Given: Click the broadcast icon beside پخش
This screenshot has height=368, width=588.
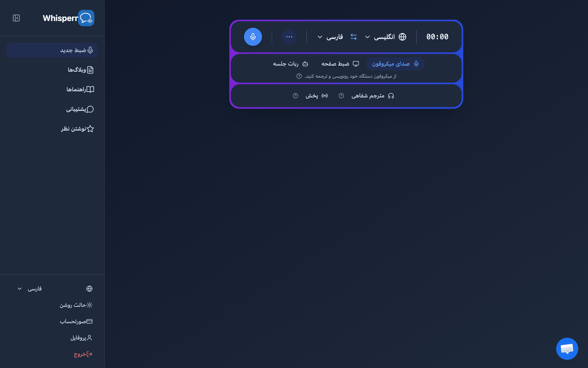Looking at the screenshot, I should tap(325, 96).
